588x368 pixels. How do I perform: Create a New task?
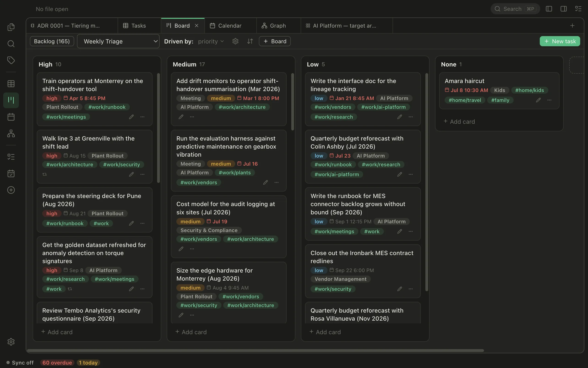(x=560, y=41)
